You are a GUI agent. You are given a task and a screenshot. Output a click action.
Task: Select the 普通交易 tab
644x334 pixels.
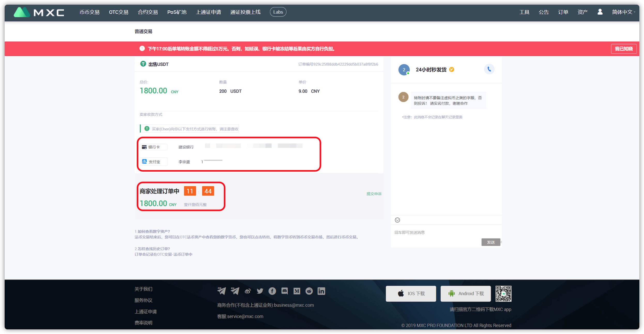pyautogui.click(x=143, y=31)
